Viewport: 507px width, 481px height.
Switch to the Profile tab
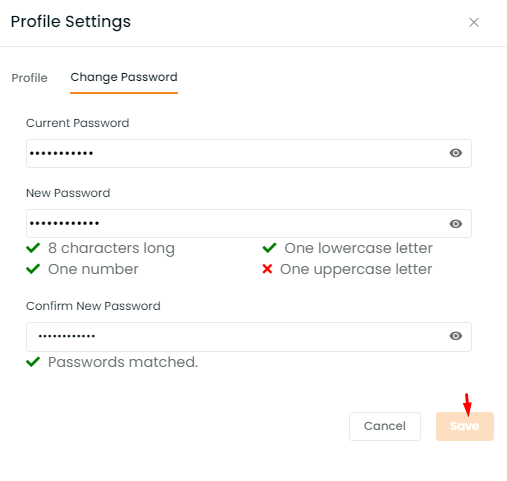click(29, 78)
